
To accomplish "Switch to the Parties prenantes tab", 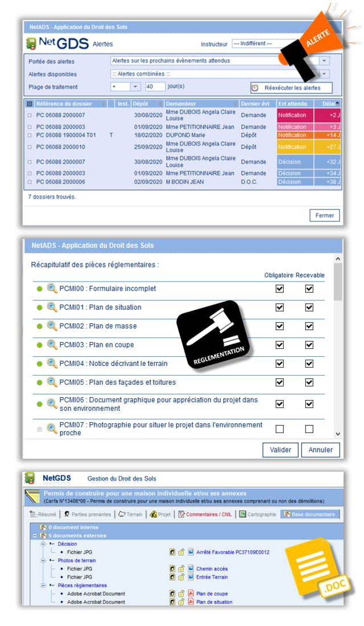I will 88,514.
